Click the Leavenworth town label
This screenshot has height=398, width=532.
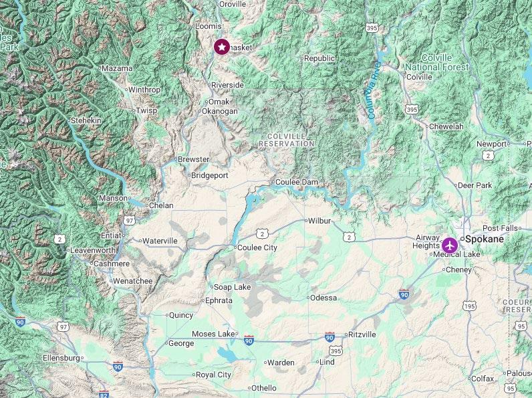93,250
